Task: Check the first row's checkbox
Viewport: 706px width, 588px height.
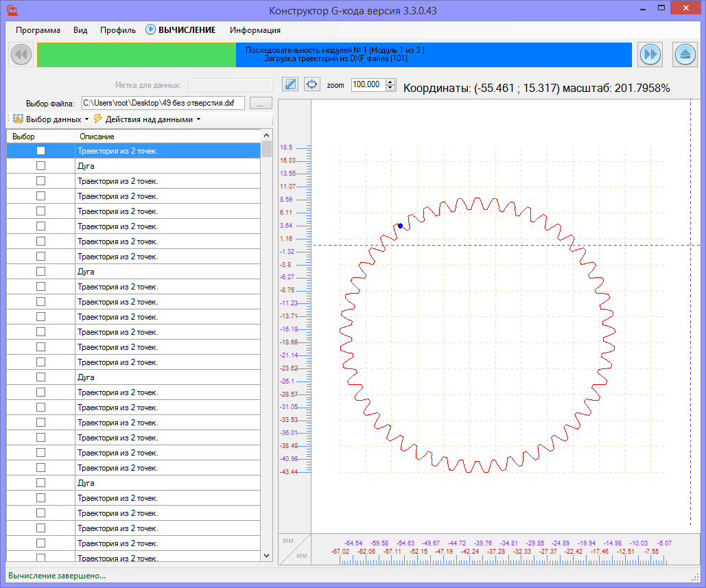Action: coord(40,150)
